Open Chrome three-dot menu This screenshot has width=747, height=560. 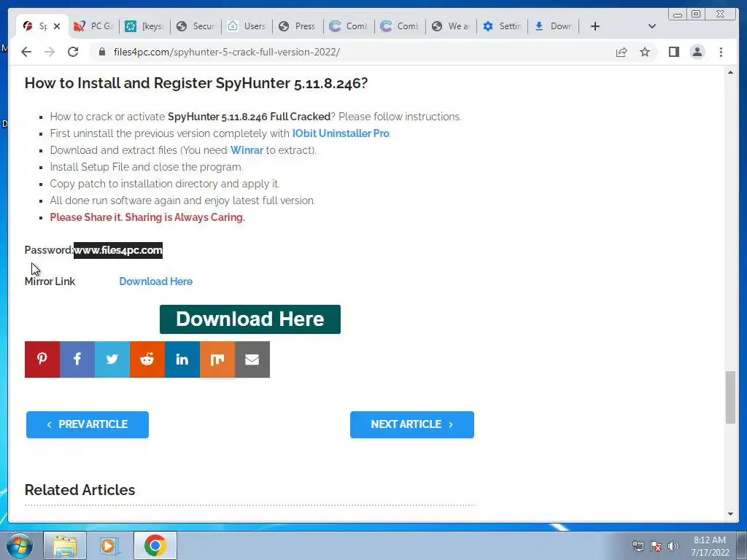(x=721, y=52)
